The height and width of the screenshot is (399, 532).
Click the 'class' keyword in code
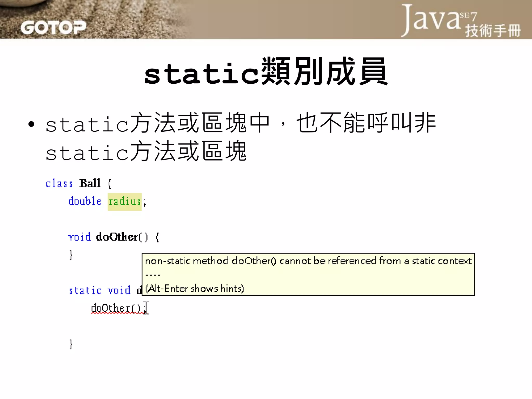pyautogui.click(x=59, y=184)
